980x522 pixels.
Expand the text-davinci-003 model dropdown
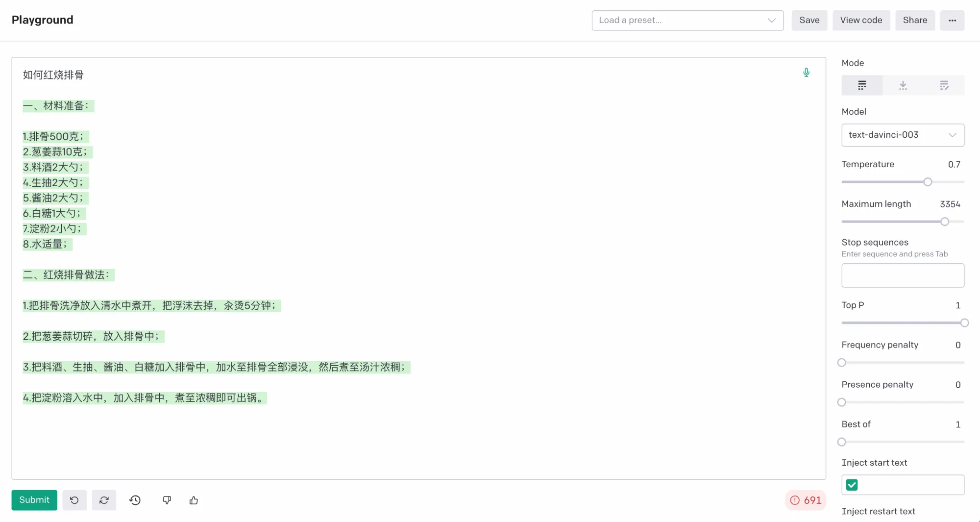tap(903, 135)
